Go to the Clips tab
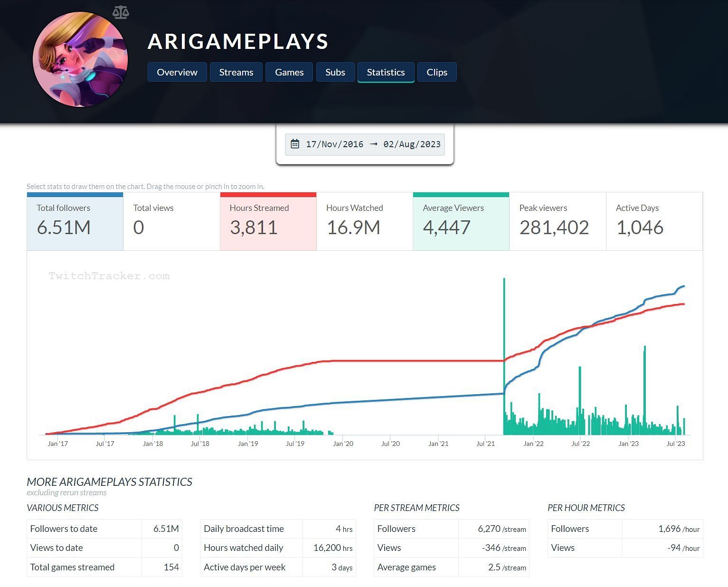The width and height of the screenshot is (728, 587). point(437,72)
